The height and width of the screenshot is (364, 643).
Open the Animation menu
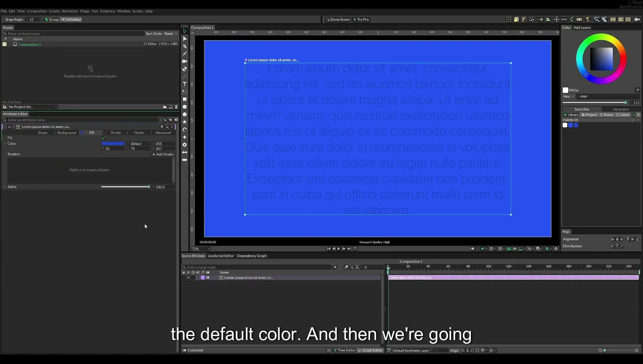[x=70, y=11]
